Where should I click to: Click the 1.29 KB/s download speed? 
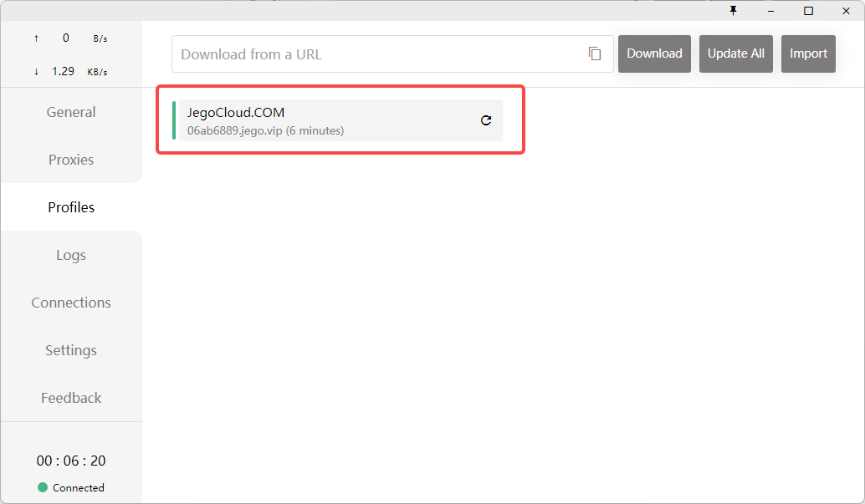[x=71, y=71]
